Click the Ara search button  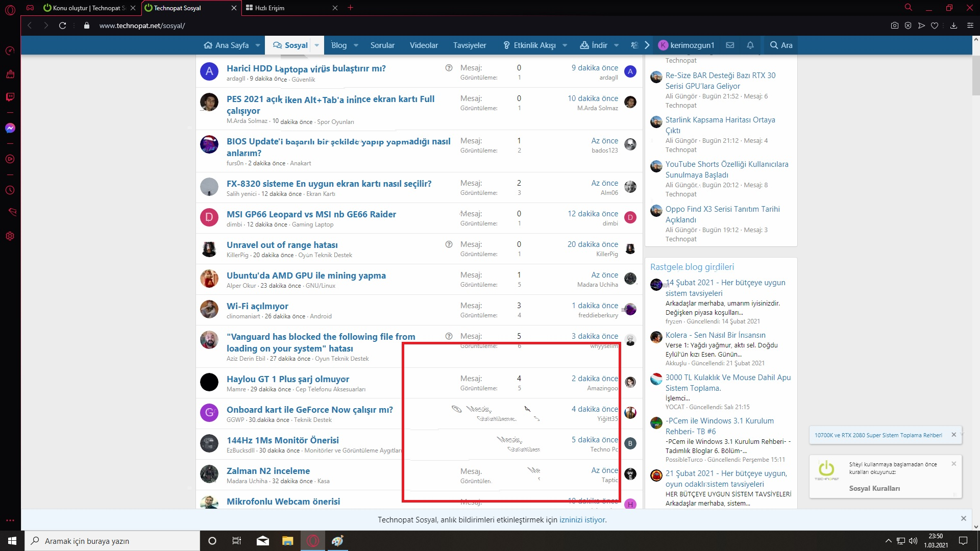tap(781, 45)
